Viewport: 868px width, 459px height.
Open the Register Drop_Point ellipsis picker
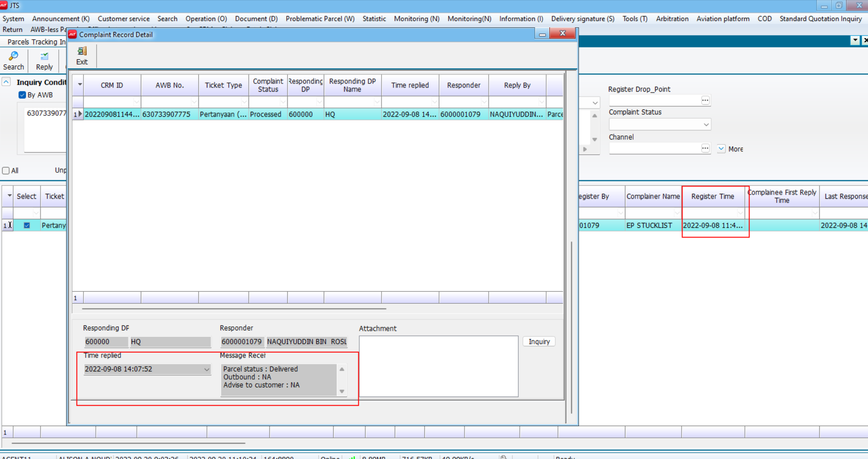(705, 100)
